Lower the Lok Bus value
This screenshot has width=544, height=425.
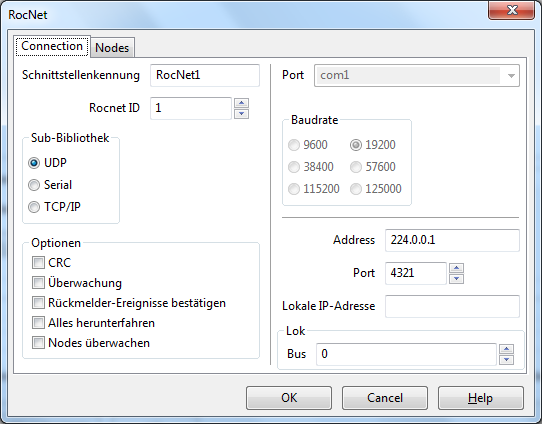(507, 360)
